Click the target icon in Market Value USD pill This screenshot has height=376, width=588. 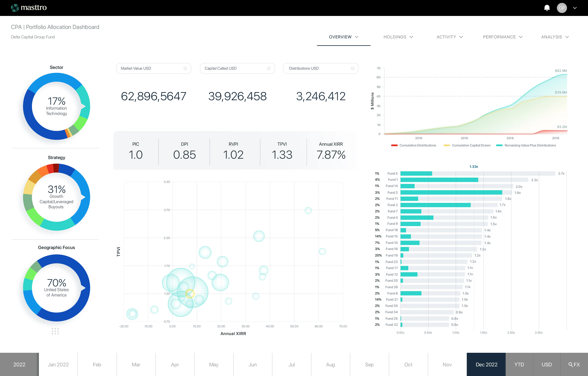pos(185,68)
